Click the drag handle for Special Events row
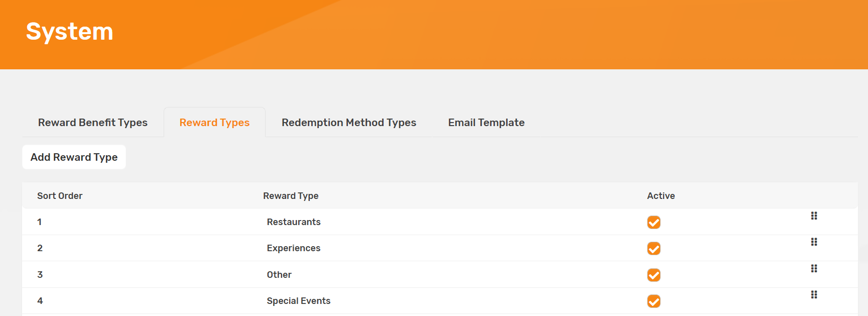Image resolution: width=868 pixels, height=316 pixels. pos(814,295)
